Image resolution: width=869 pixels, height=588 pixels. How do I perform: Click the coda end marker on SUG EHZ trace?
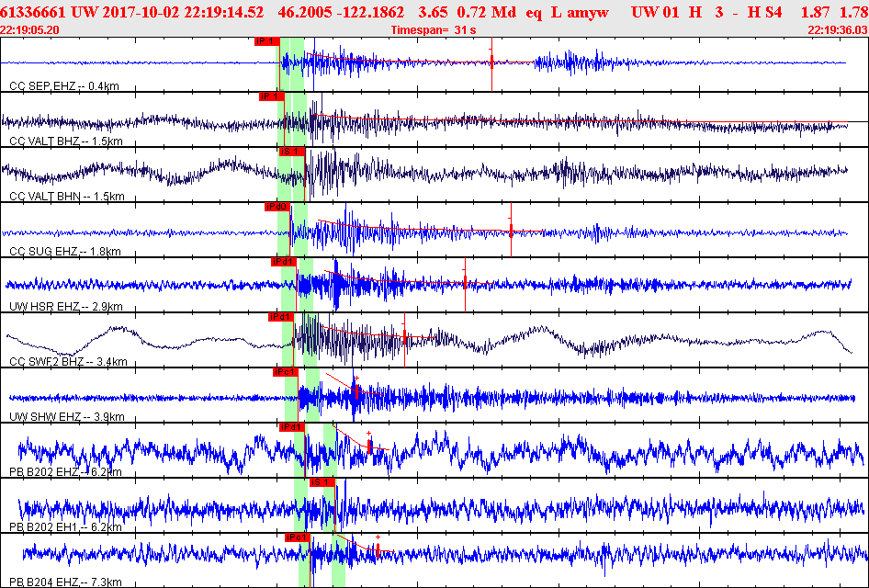click(x=511, y=230)
